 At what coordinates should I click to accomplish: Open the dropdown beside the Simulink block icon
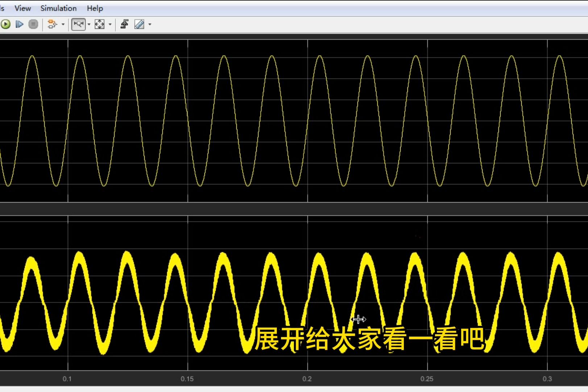pos(63,25)
